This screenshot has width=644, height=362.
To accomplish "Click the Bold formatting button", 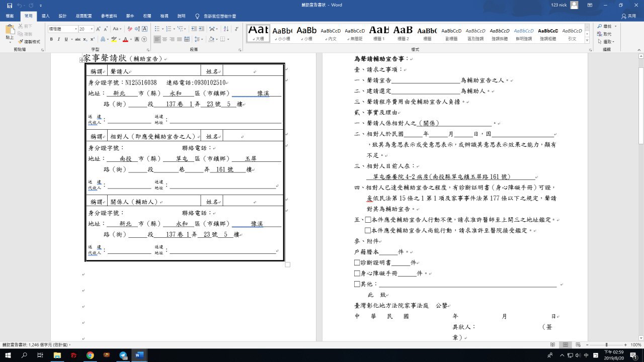I will (x=52, y=39).
